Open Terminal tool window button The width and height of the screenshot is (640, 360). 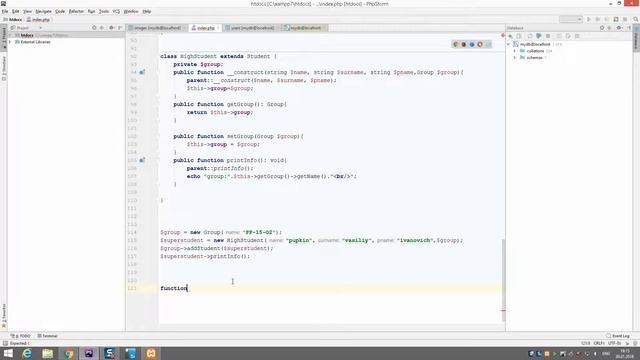(47, 336)
